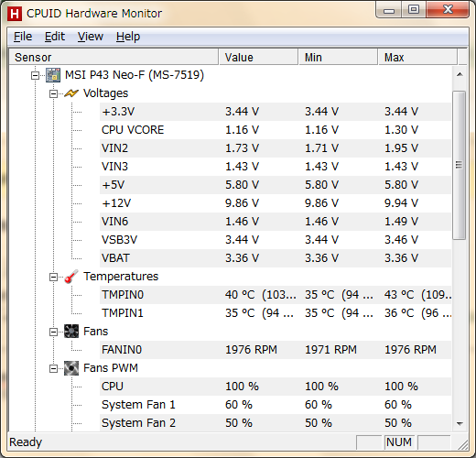Click the window resize grip corner
Image resolution: width=476 pixels, height=458 pixels.
click(x=463, y=445)
